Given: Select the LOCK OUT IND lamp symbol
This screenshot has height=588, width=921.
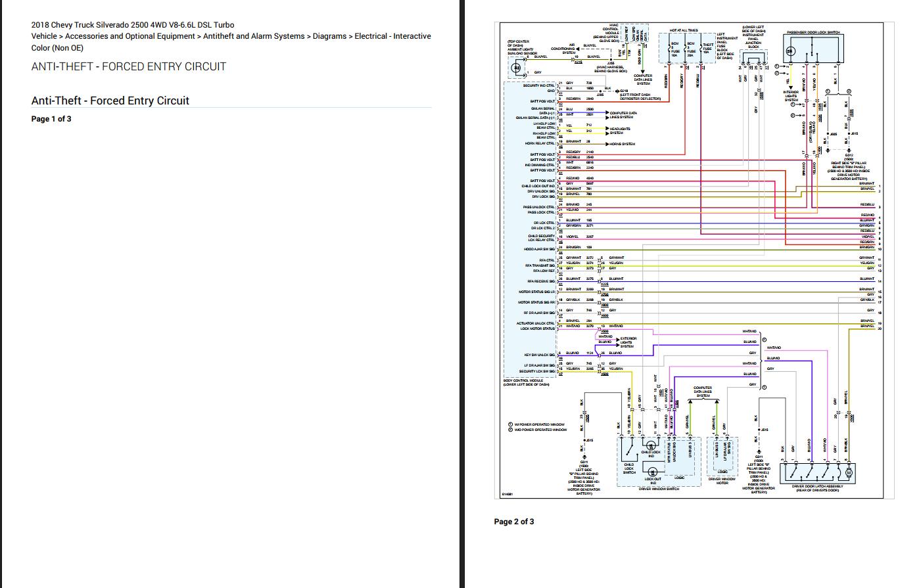Looking at the screenshot, I should coord(653,472).
